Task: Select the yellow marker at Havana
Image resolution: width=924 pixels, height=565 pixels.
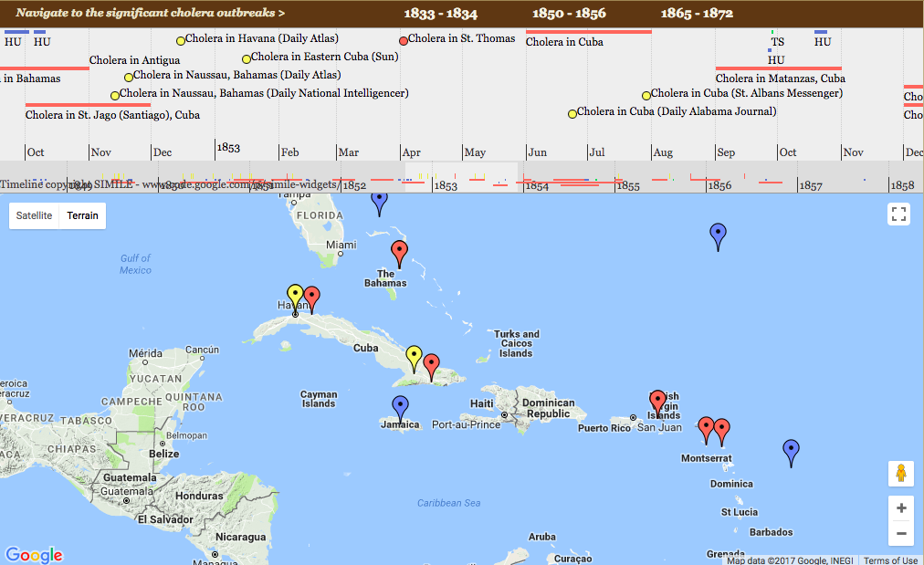Action: pos(295,295)
